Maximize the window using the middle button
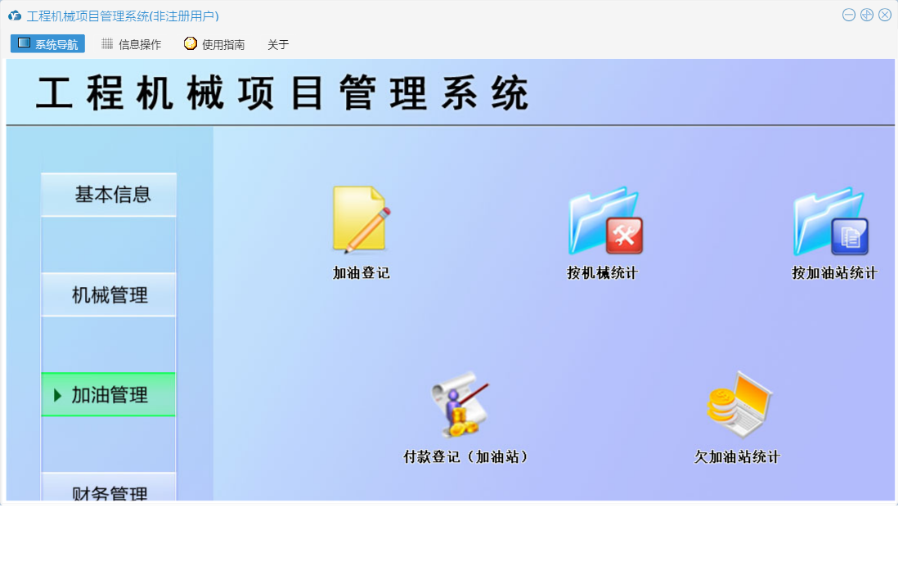This screenshot has height=588, width=898. (x=867, y=16)
